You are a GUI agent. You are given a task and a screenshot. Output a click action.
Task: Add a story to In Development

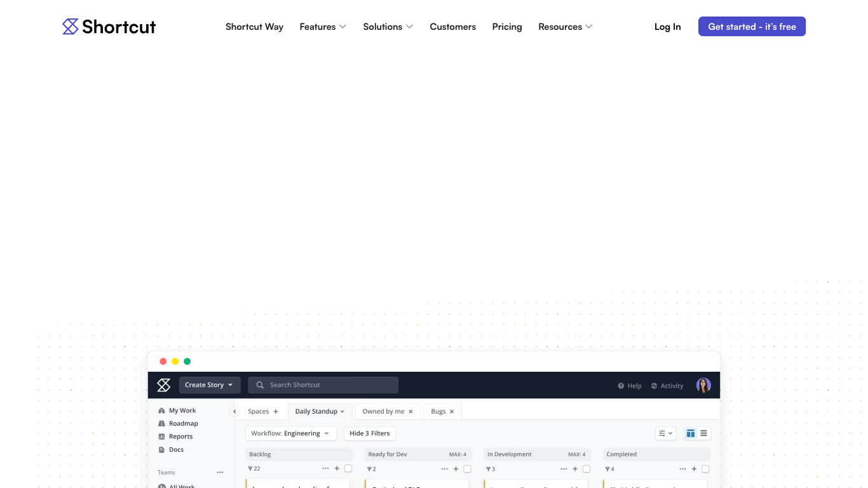pos(575,469)
